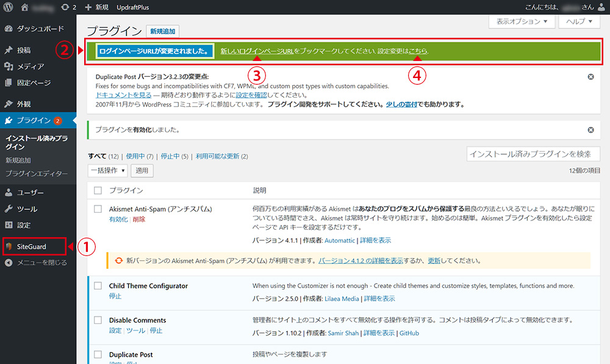Expand the 表示オプション panel
The image size is (610, 364).
point(522,21)
